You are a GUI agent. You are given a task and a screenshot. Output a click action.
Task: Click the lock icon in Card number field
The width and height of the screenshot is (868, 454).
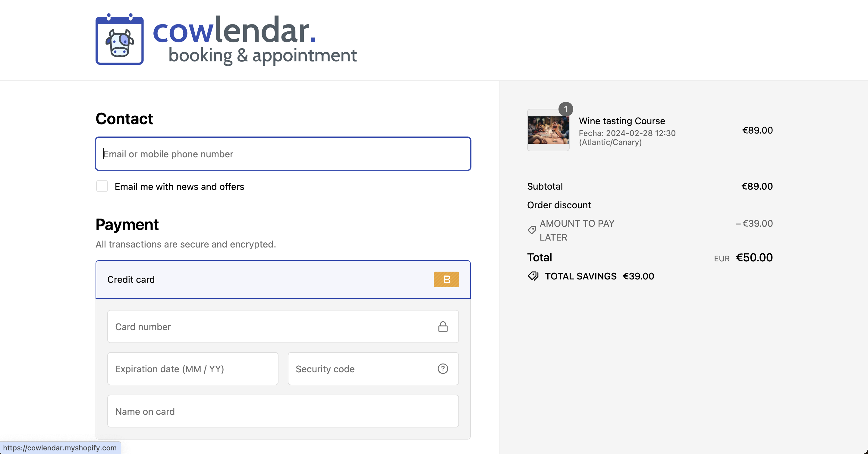pos(443,326)
